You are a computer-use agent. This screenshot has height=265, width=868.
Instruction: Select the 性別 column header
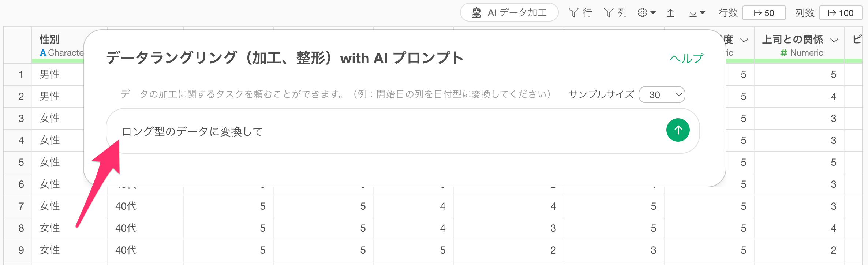point(50,39)
